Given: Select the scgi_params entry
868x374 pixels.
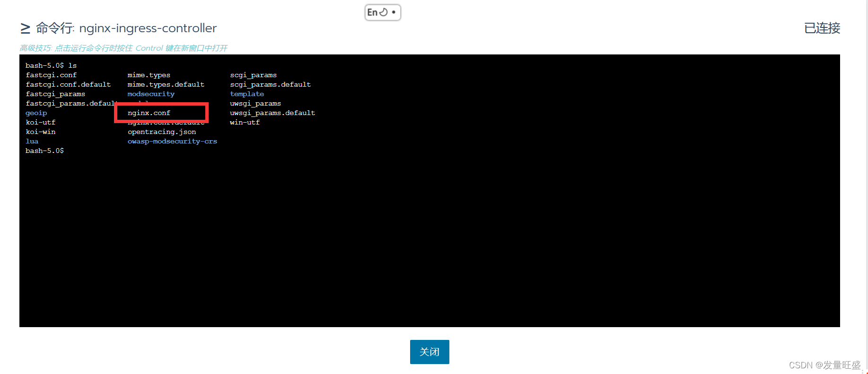Looking at the screenshot, I should point(254,75).
